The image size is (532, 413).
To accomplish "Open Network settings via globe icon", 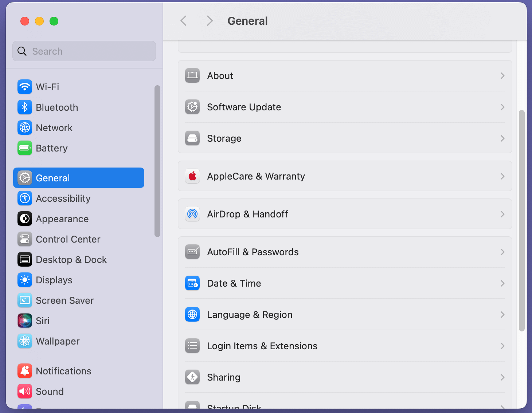I will 24,127.
